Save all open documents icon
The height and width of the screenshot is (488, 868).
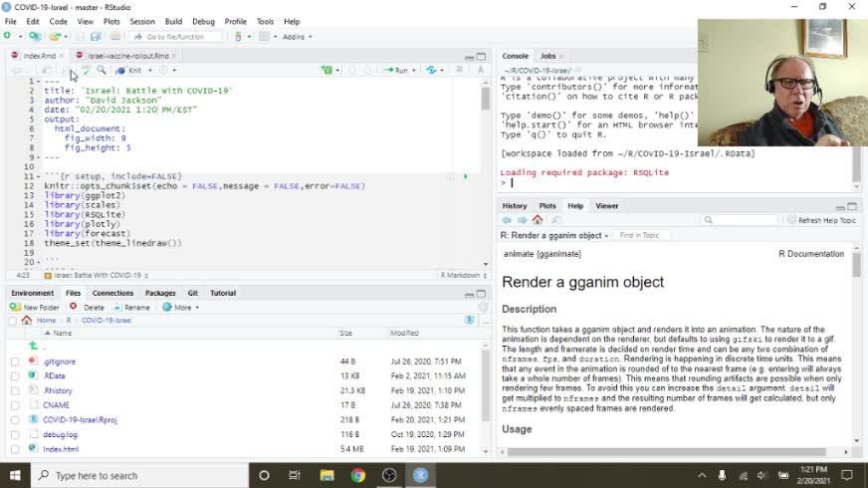coord(96,37)
